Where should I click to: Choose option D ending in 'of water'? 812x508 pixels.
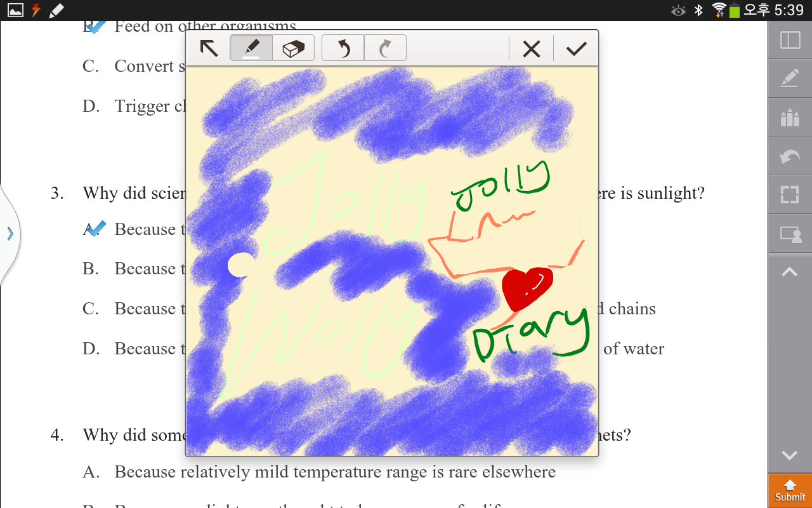[91, 349]
